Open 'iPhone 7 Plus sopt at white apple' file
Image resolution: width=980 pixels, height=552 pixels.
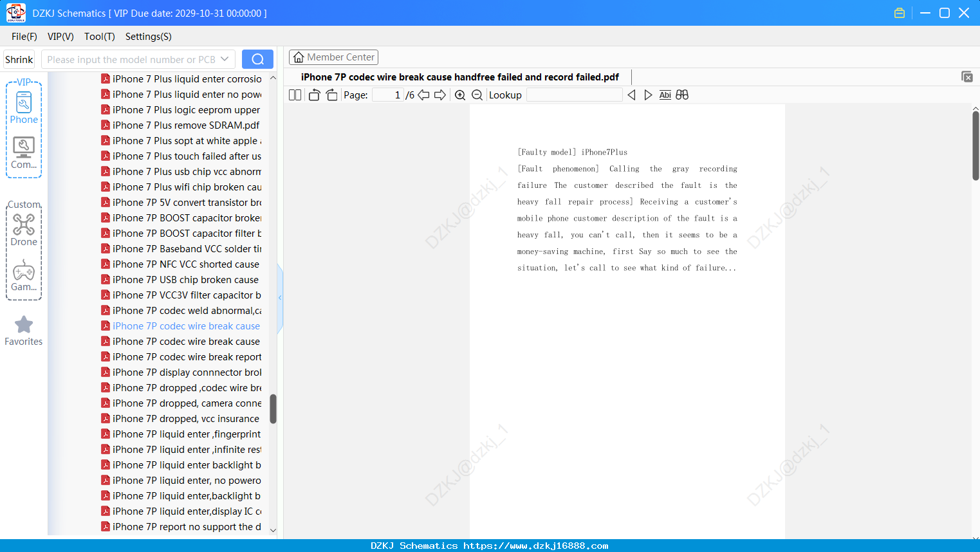click(x=187, y=141)
